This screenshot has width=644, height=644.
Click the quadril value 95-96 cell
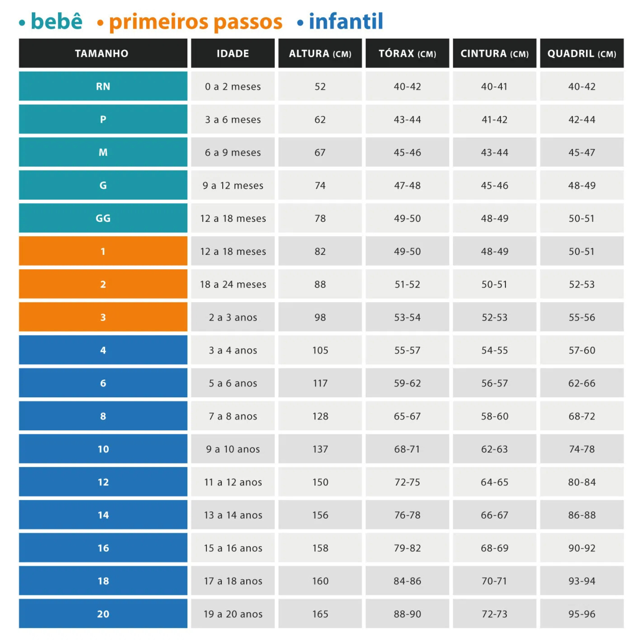[582, 614]
